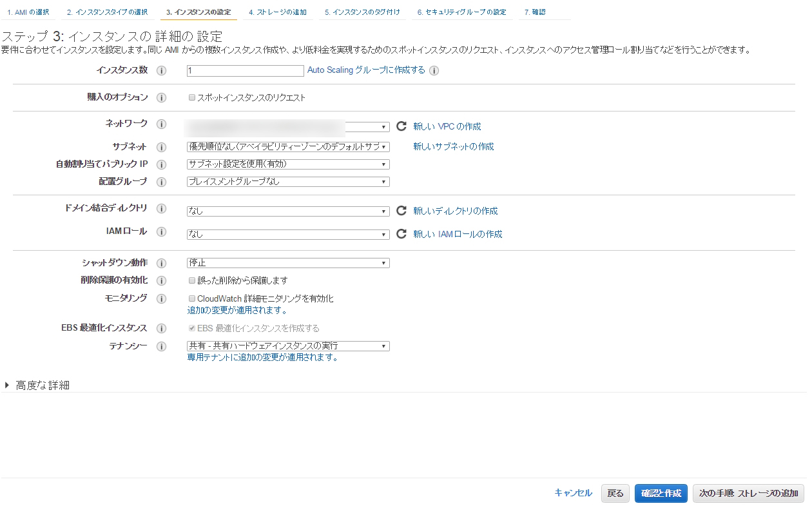The width and height of the screenshot is (812, 506).
Task: Check 誤った削除から保護します
Action: coord(191,280)
